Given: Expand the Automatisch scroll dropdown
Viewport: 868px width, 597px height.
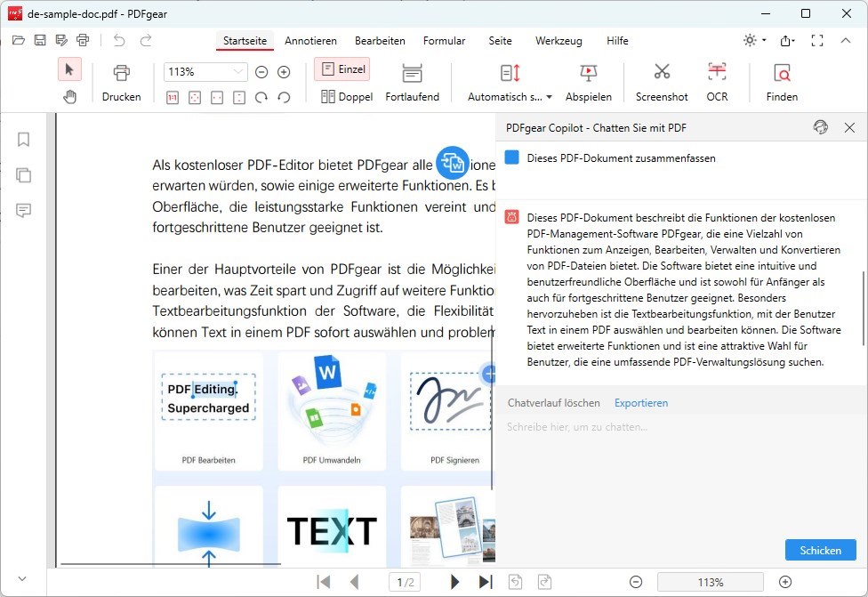Looking at the screenshot, I should tap(549, 97).
